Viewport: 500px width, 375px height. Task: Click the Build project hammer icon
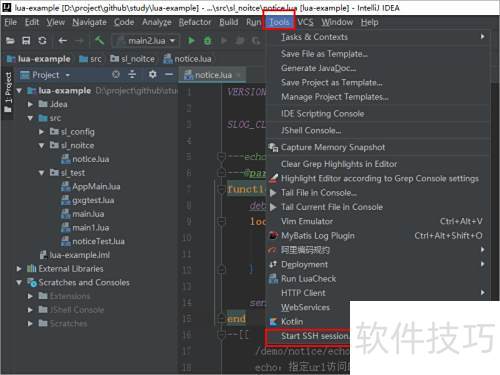point(99,41)
